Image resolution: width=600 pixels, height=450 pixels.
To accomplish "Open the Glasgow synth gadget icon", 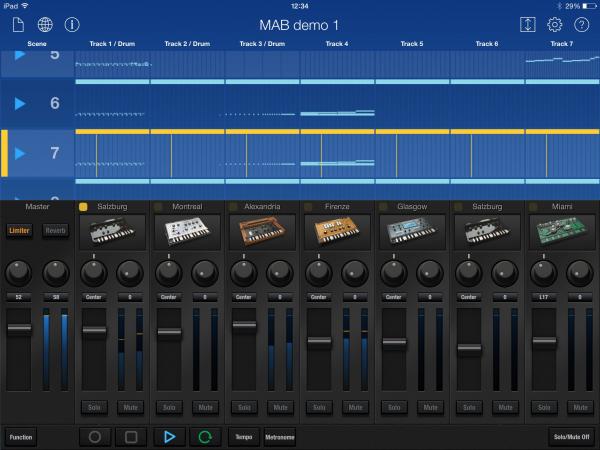I will pyautogui.click(x=412, y=231).
